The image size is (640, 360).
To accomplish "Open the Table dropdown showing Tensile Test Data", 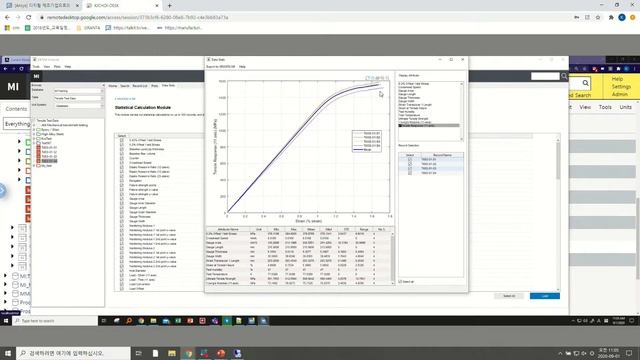I will 78,98.
